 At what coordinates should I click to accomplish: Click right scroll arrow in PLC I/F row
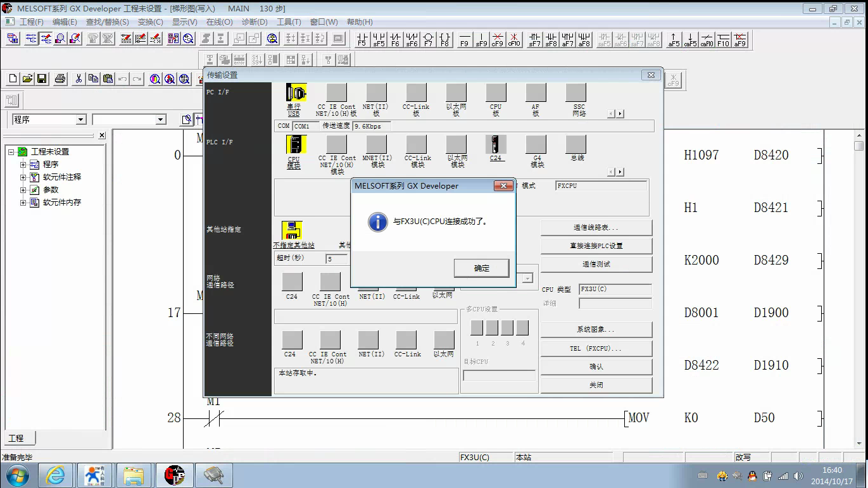pyautogui.click(x=620, y=172)
